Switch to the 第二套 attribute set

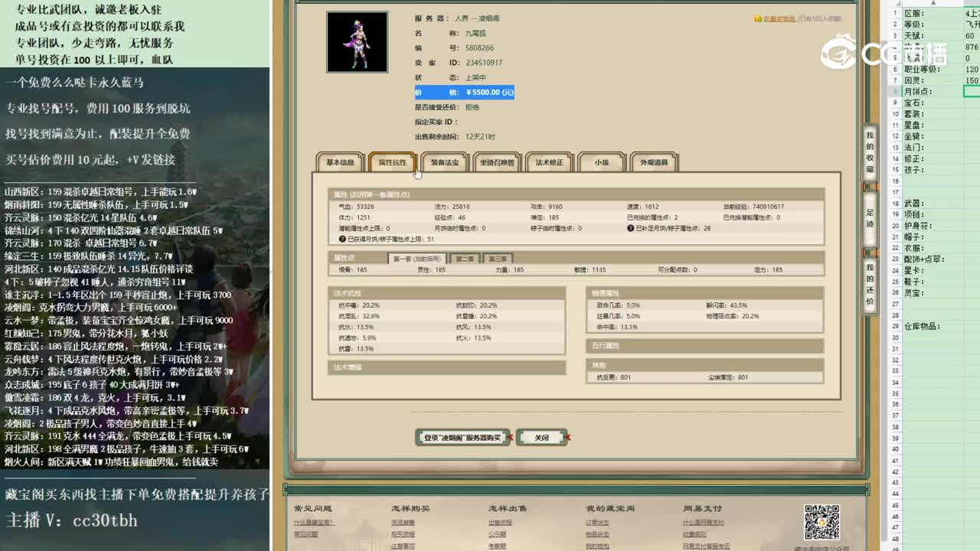[464, 259]
